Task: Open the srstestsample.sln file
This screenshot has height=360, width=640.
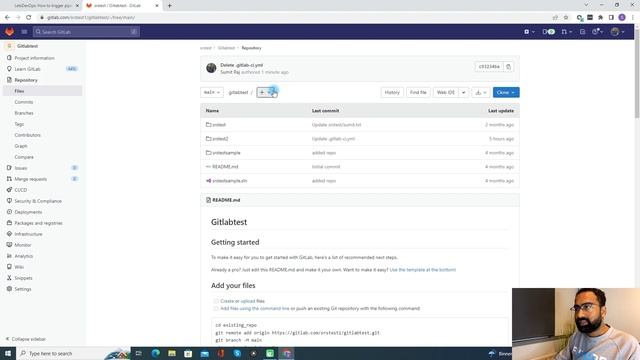Action: point(230,180)
